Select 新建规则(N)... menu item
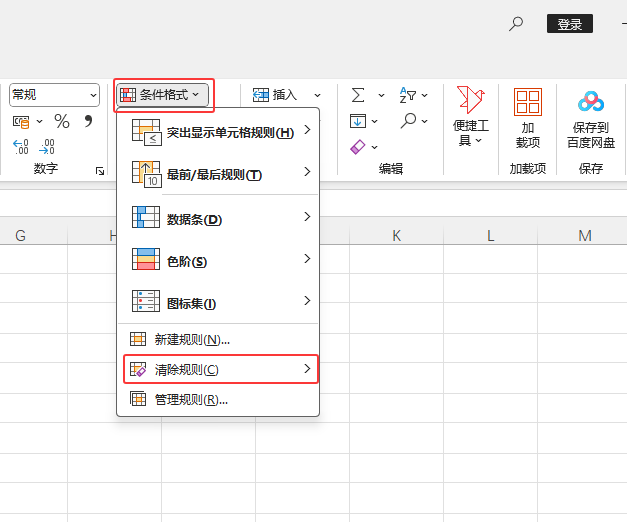 pyautogui.click(x=191, y=339)
